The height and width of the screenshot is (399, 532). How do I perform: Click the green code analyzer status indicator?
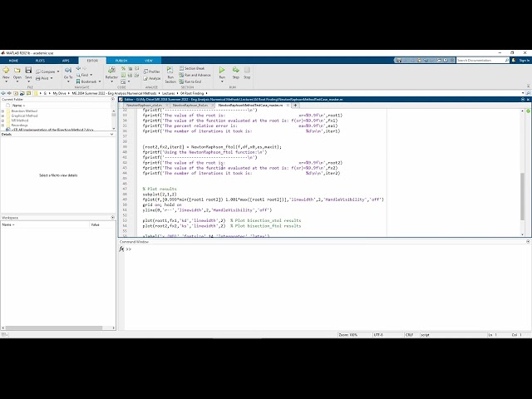[x=528, y=111]
